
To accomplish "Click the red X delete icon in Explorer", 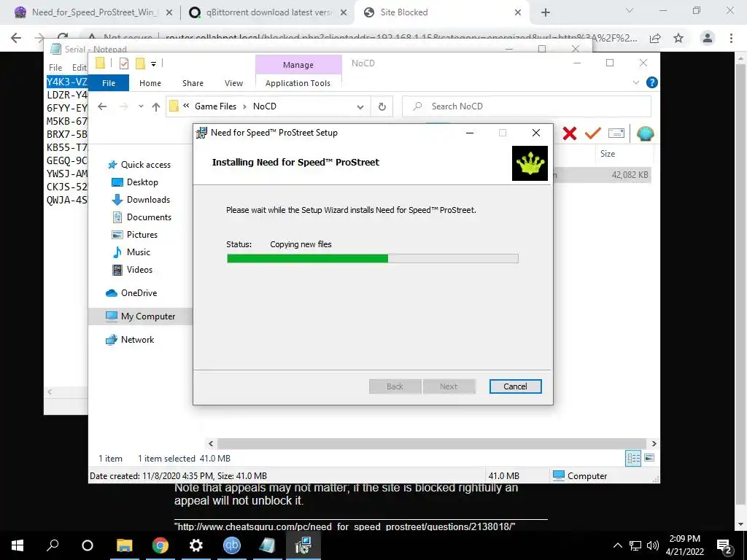I will coord(569,133).
